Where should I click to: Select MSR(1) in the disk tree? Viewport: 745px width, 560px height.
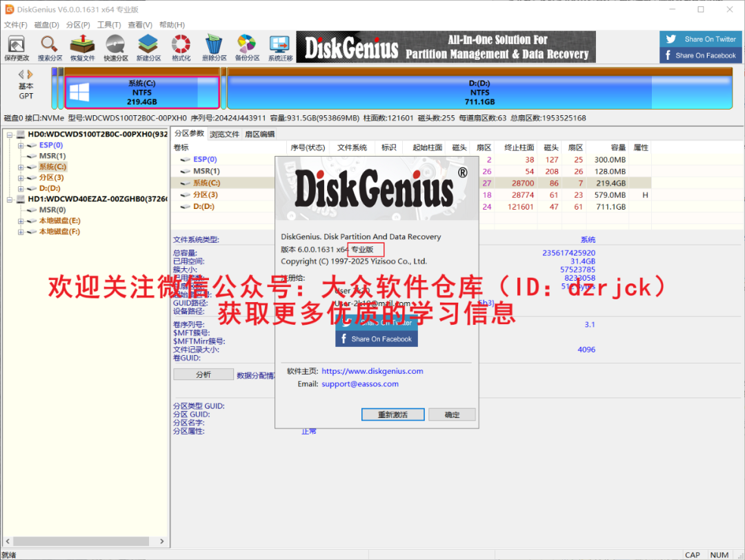pyautogui.click(x=52, y=156)
